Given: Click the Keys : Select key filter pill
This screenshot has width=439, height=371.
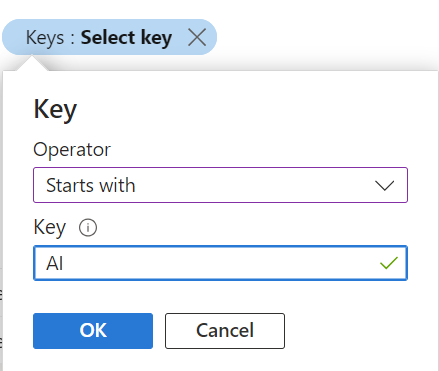Looking at the screenshot, I should tap(109, 37).
